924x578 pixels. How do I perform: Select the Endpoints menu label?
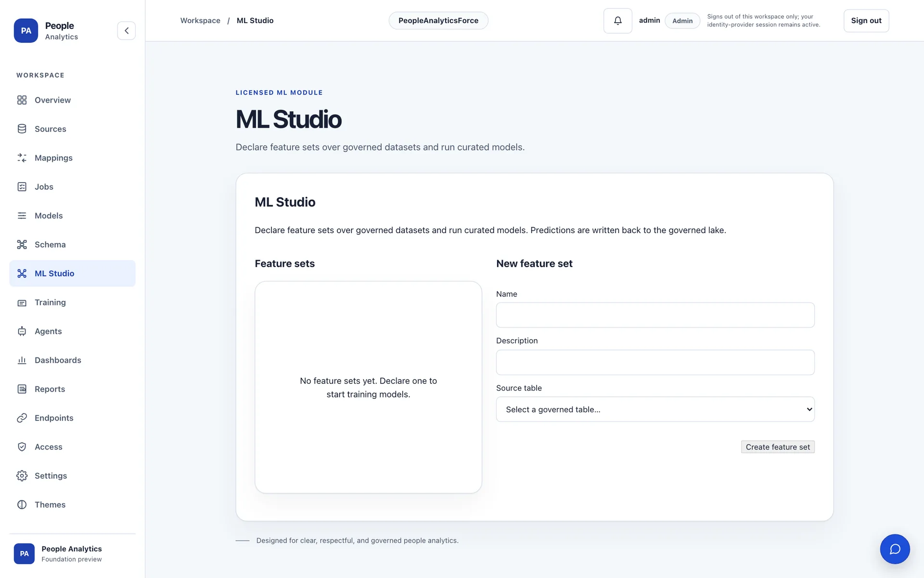point(54,418)
